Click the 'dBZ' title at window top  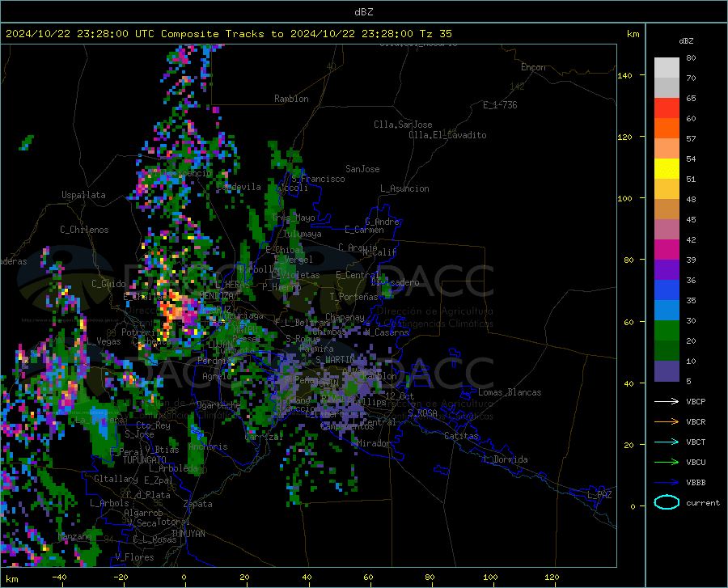pos(363,12)
